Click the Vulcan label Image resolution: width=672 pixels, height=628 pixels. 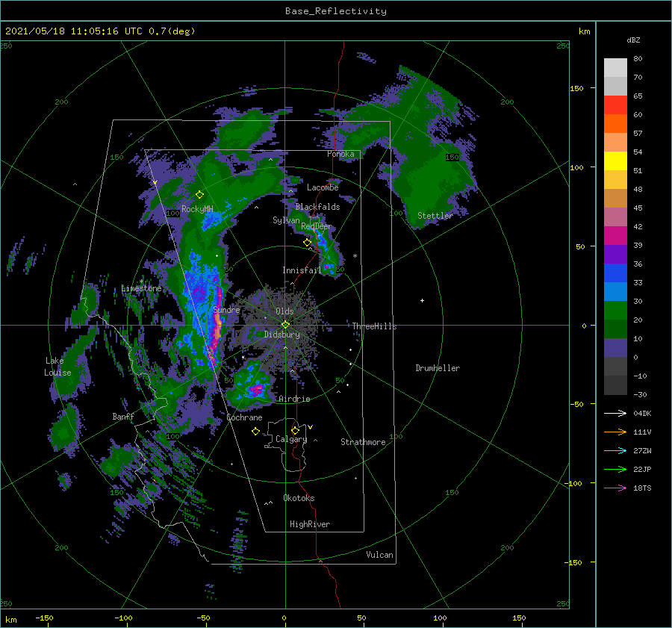coord(379,555)
